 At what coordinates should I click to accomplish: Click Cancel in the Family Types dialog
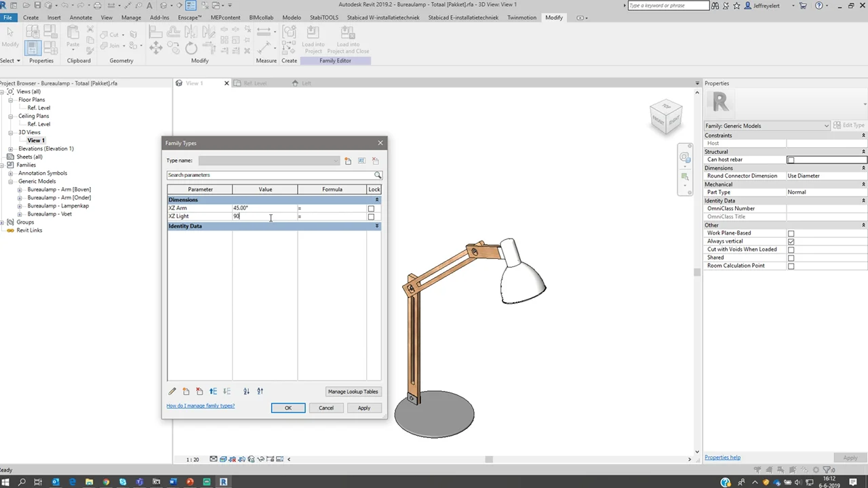[x=326, y=408]
